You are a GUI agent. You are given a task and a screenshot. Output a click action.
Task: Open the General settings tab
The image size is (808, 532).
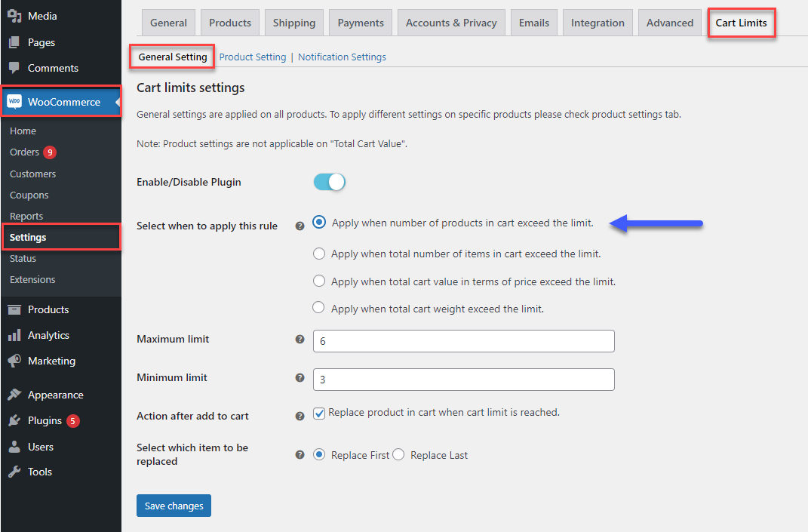click(168, 23)
